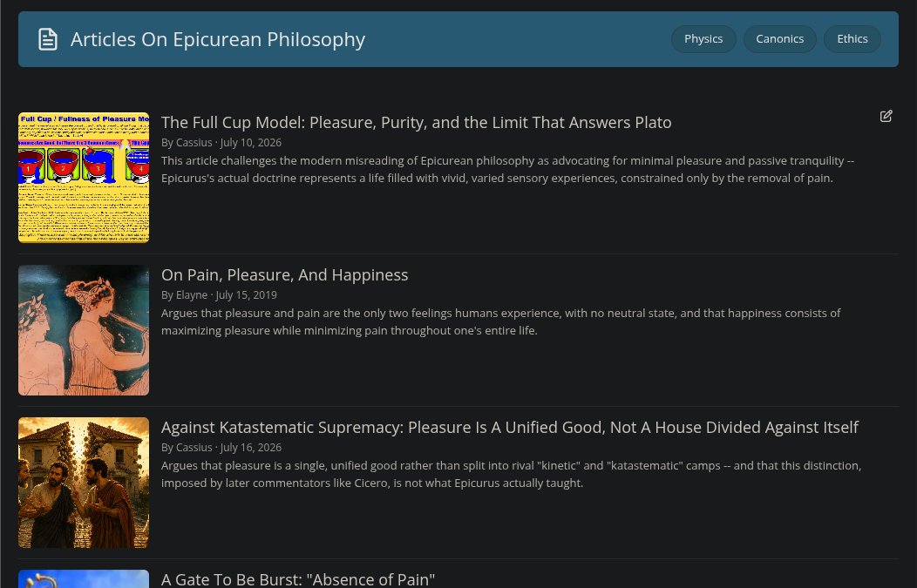Open the Canonics category
917x588 pixels.
coord(779,39)
